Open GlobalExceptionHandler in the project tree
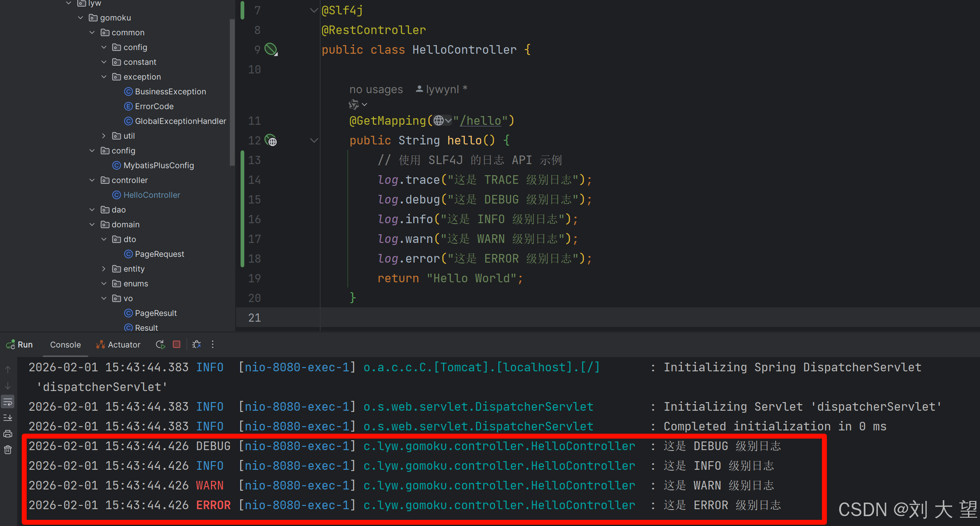 [180, 121]
